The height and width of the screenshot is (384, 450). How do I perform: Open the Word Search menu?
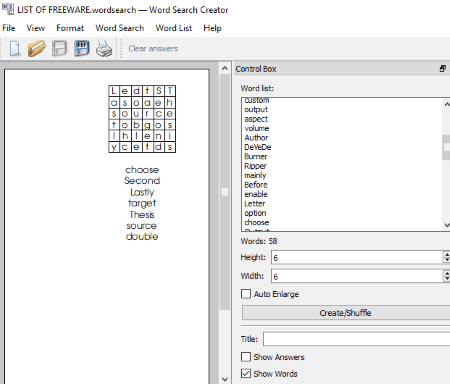pyautogui.click(x=120, y=28)
